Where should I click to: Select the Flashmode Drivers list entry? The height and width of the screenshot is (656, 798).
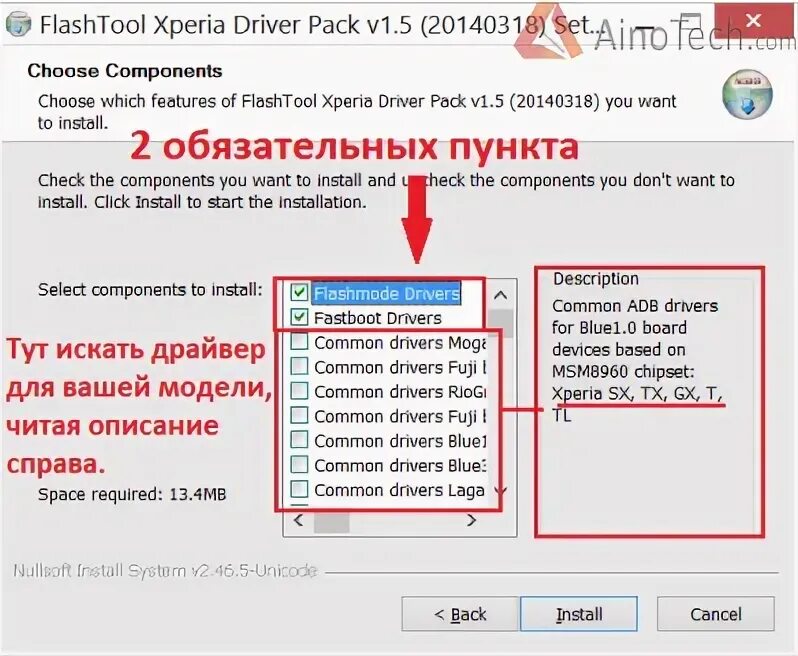(x=386, y=294)
